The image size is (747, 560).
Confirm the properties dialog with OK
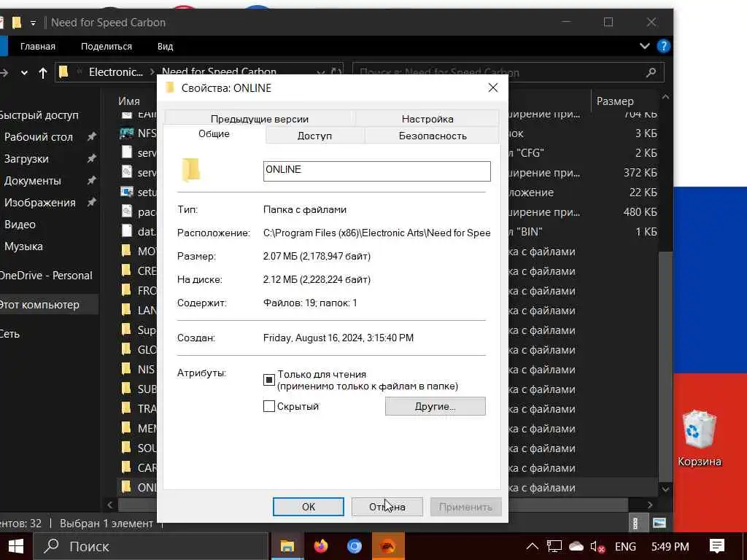pos(309,507)
